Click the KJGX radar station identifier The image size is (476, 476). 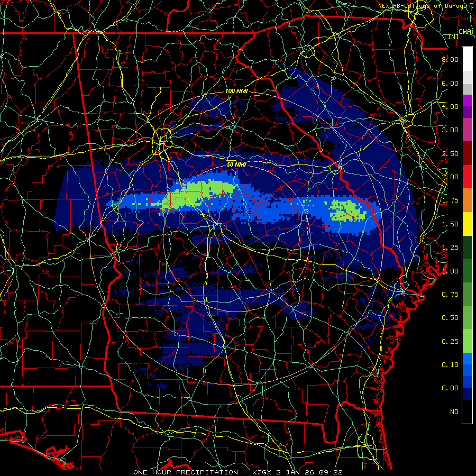(262, 472)
